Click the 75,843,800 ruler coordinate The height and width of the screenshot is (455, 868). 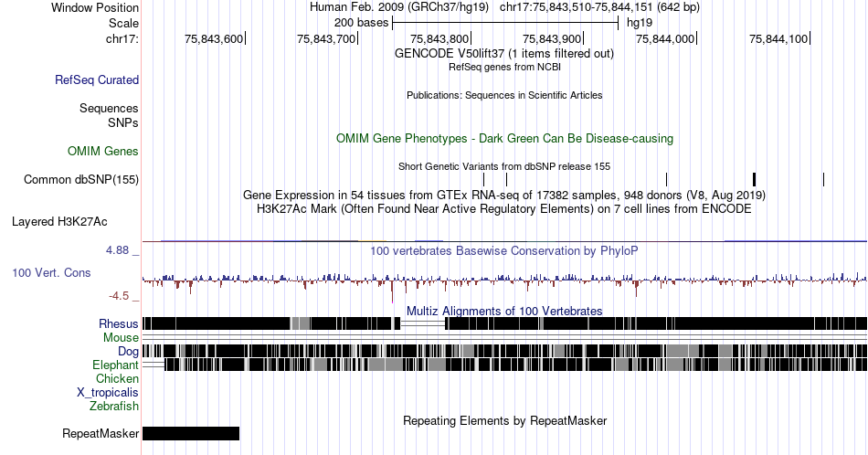coord(439,38)
